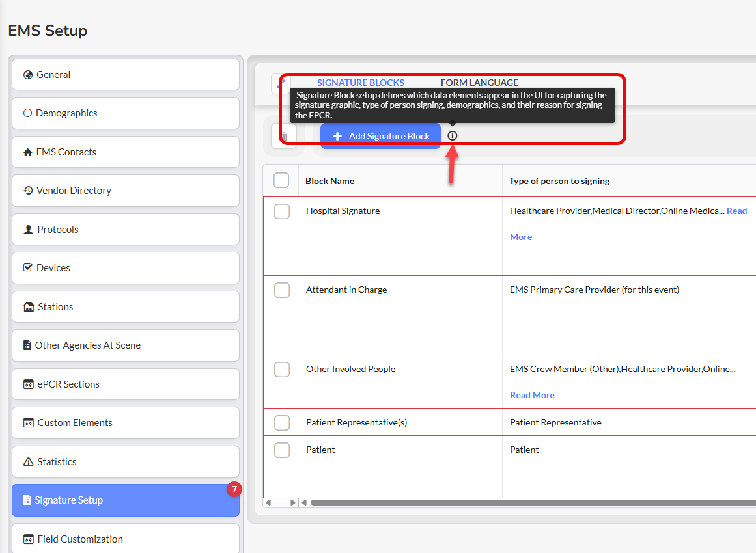Click the Patient Representative(s) block name

pyautogui.click(x=356, y=422)
